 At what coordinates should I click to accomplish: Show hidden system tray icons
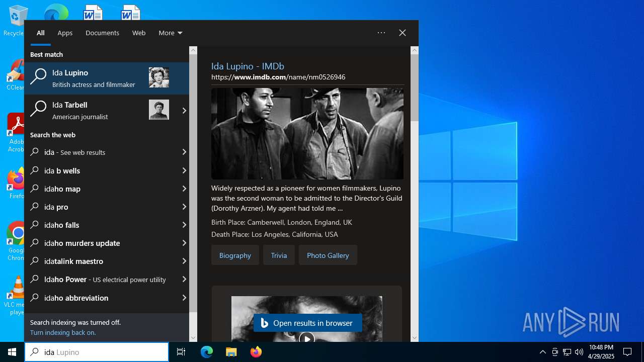(542, 352)
